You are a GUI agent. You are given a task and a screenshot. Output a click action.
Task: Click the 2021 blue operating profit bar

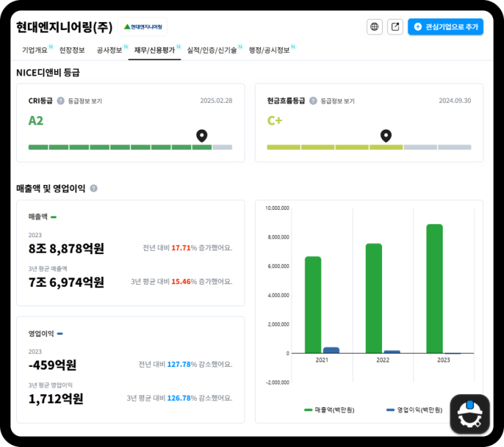(x=331, y=350)
